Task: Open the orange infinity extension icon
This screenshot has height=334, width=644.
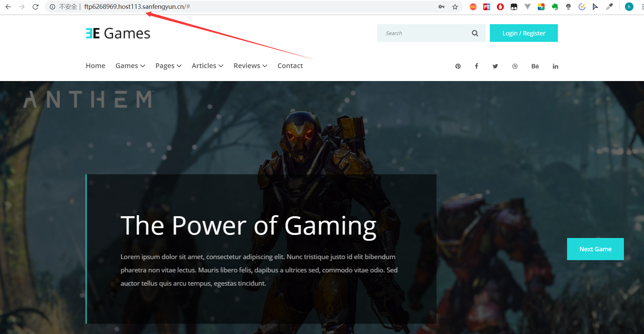Action: coord(473,7)
